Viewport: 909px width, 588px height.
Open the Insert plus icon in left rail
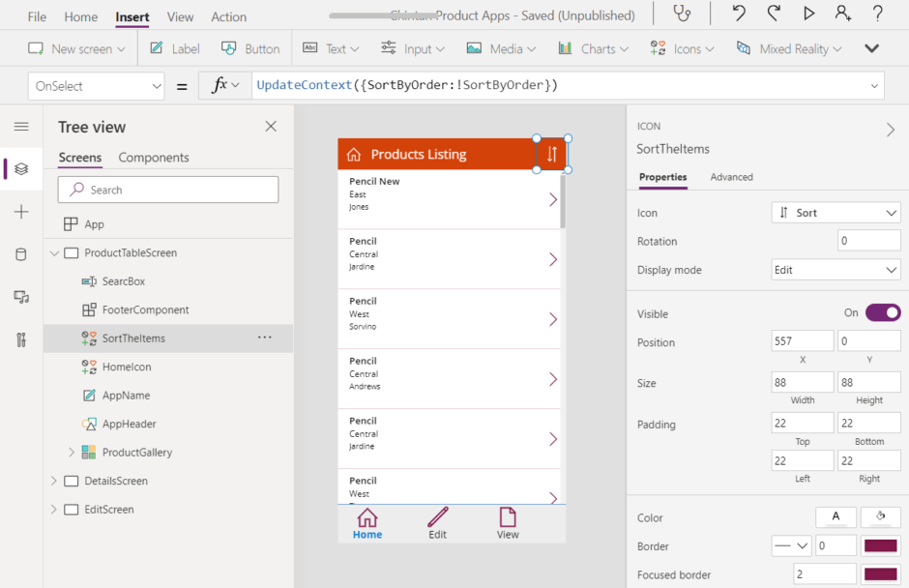click(x=21, y=212)
